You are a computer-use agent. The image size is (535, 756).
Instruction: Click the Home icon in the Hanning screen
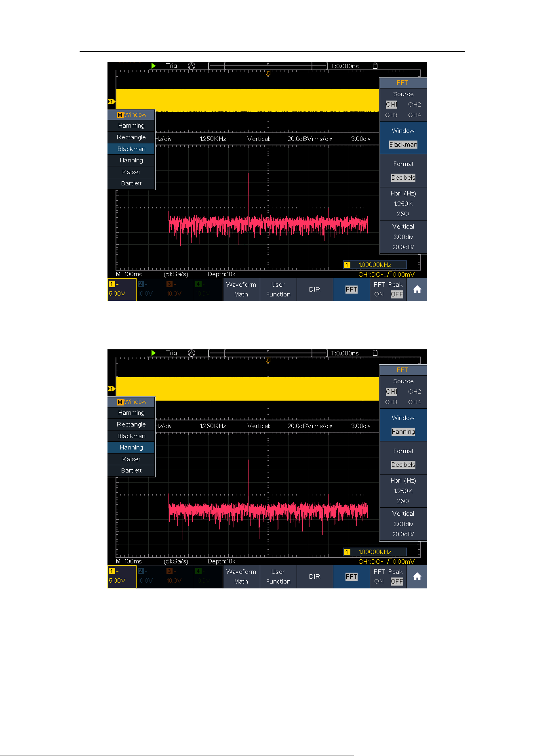point(417,577)
